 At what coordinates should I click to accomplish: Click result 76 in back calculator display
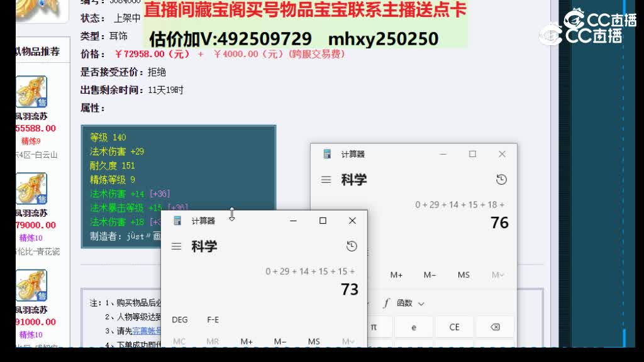(x=499, y=223)
